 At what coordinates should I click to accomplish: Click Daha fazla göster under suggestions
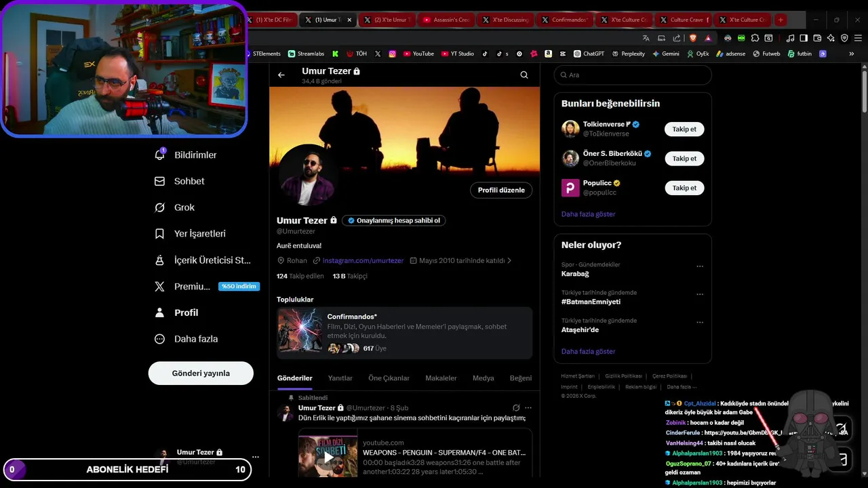click(x=589, y=214)
